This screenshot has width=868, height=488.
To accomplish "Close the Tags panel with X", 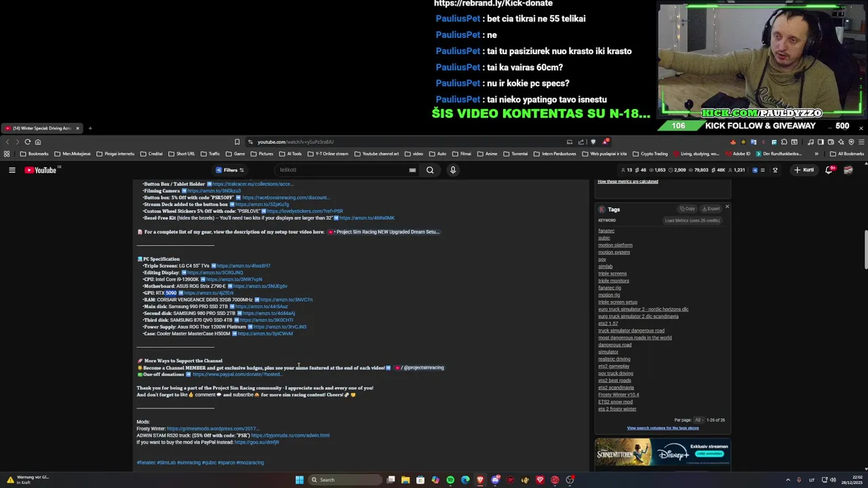I will pyautogui.click(x=727, y=207).
